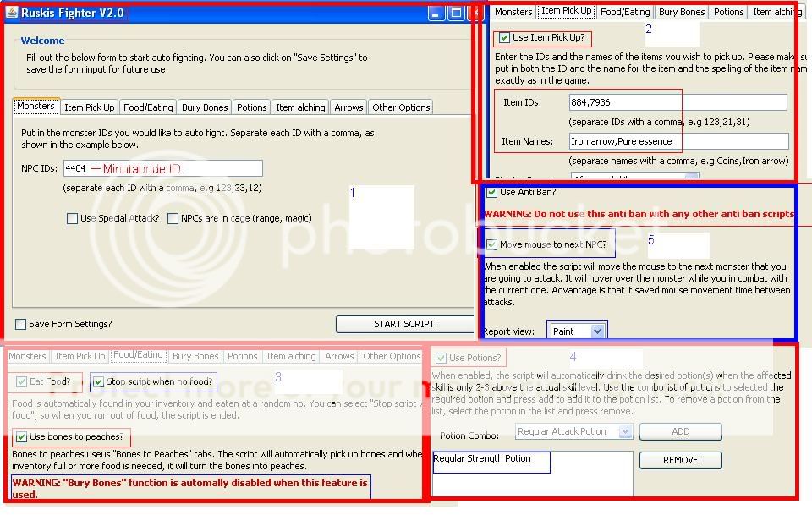This screenshot has height=515, width=812.
Task: Open the Pick Up dropdown under Item Names
Action: tap(691, 178)
